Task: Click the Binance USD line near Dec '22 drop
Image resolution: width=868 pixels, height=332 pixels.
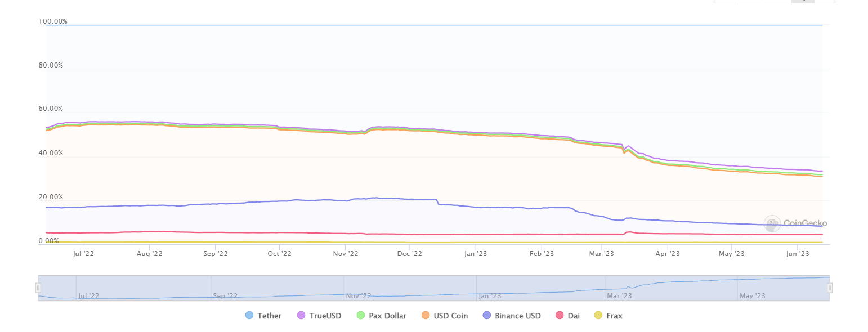Action: coord(437,201)
